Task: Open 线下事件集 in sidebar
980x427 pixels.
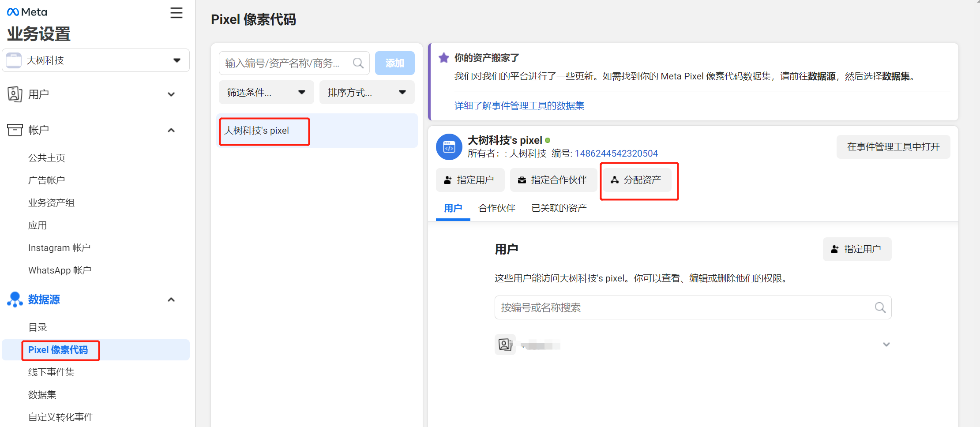Action: click(52, 372)
